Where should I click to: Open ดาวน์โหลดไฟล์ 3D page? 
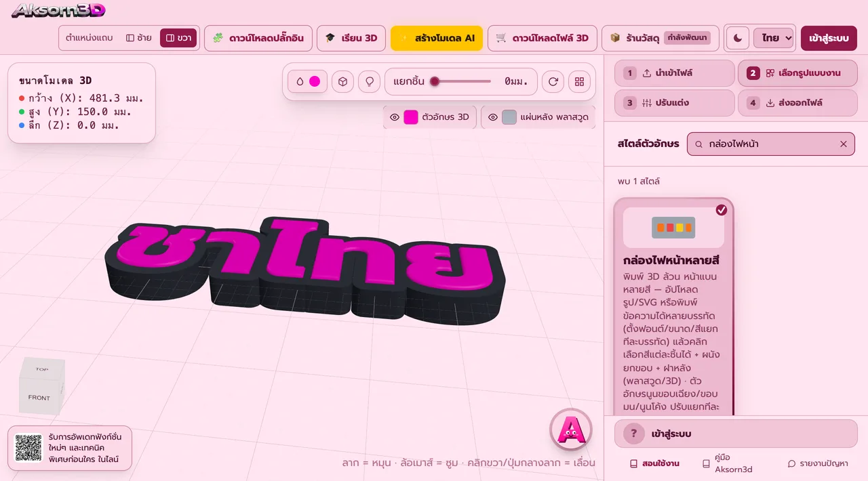[x=542, y=38]
